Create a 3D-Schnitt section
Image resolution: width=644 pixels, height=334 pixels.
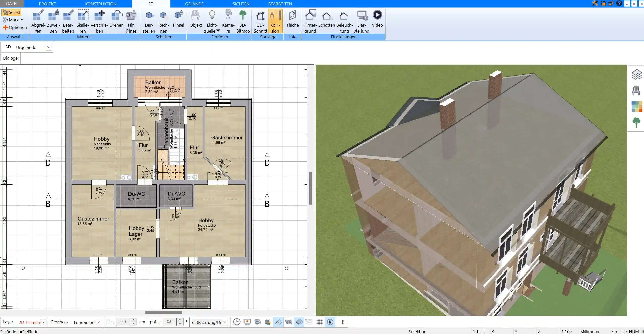point(260,21)
